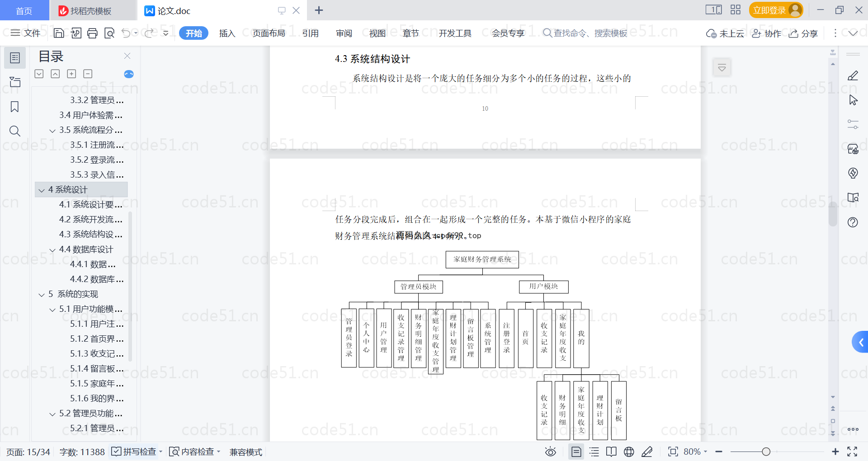Collapse the 4 系统设计 outline node

pos(42,190)
